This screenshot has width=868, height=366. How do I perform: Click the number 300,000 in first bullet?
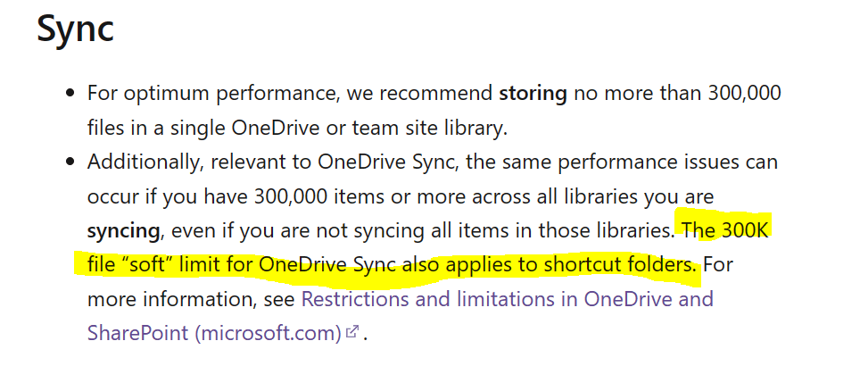coord(743,94)
